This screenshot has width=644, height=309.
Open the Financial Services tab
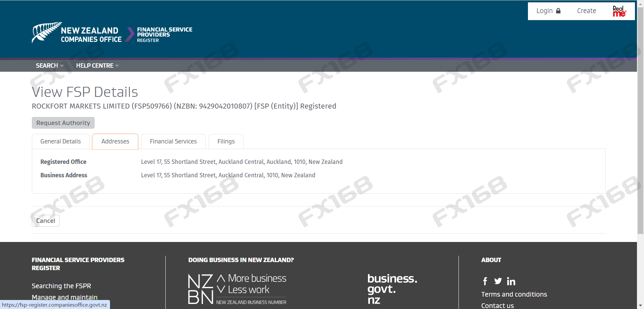(173, 141)
